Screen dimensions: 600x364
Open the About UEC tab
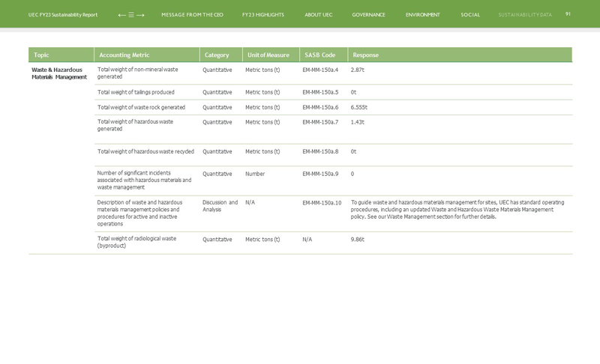click(x=318, y=15)
